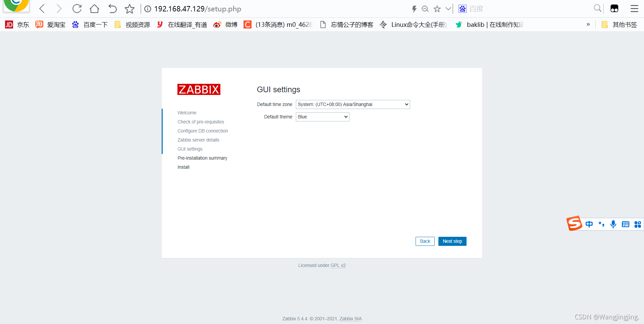
Task: Click the browser back arrow
Action: click(42, 9)
